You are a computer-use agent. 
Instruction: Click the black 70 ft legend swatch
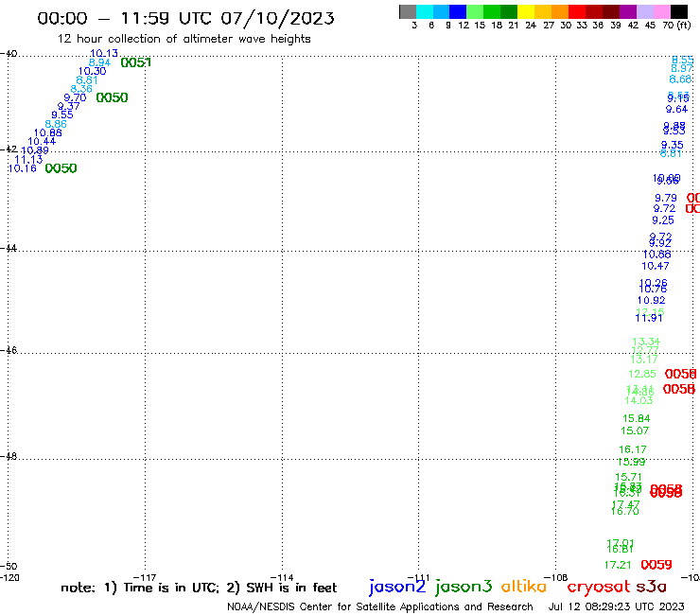[678, 11]
